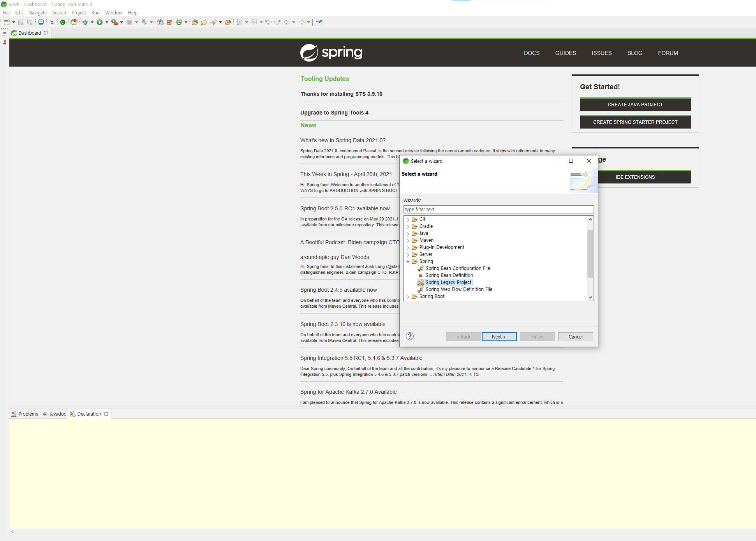Click the Next button
The height and width of the screenshot is (541, 756).
click(x=499, y=337)
